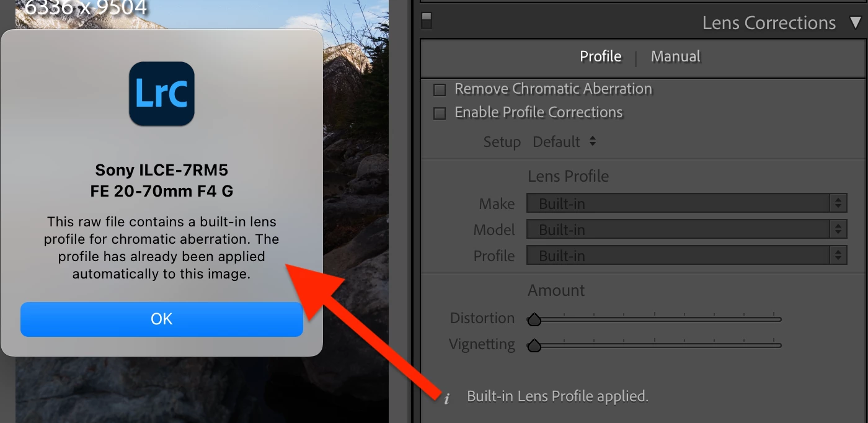The height and width of the screenshot is (423, 868).
Task: Click the Lightroom Classic LrC app icon
Action: click(162, 94)
